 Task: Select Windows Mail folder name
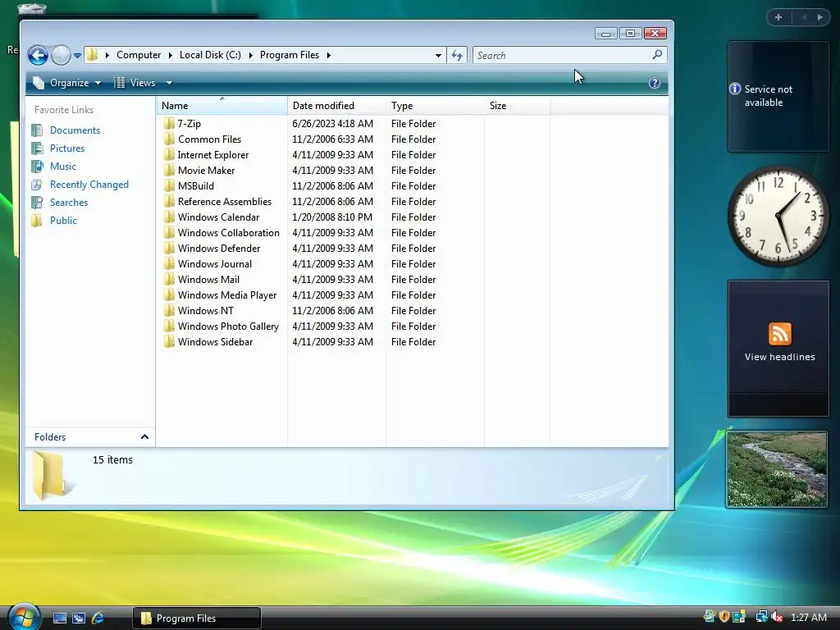(x=208, y=279)
